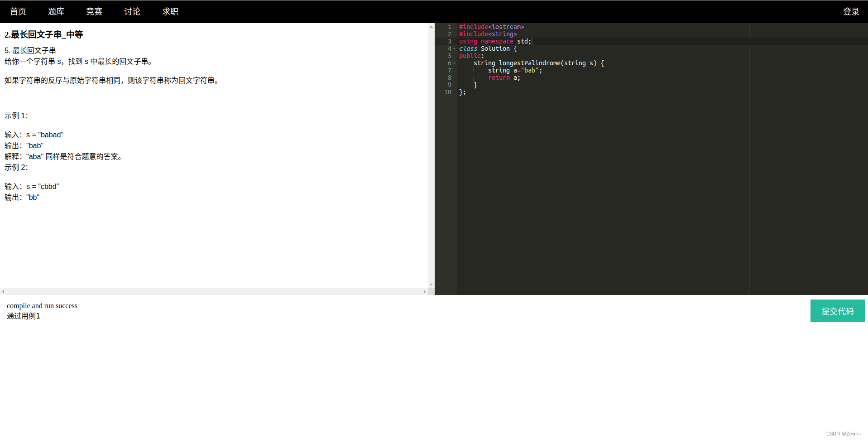Click the '5. 最长回文子串' heading text
Screen dimensions: 868x440
click(30, 50)
